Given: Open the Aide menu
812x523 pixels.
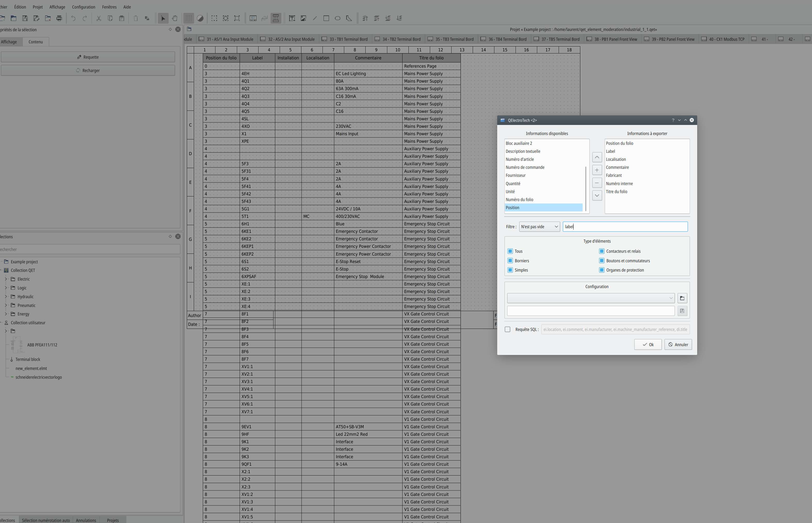Looking at the screenshot, I should 127,7.
